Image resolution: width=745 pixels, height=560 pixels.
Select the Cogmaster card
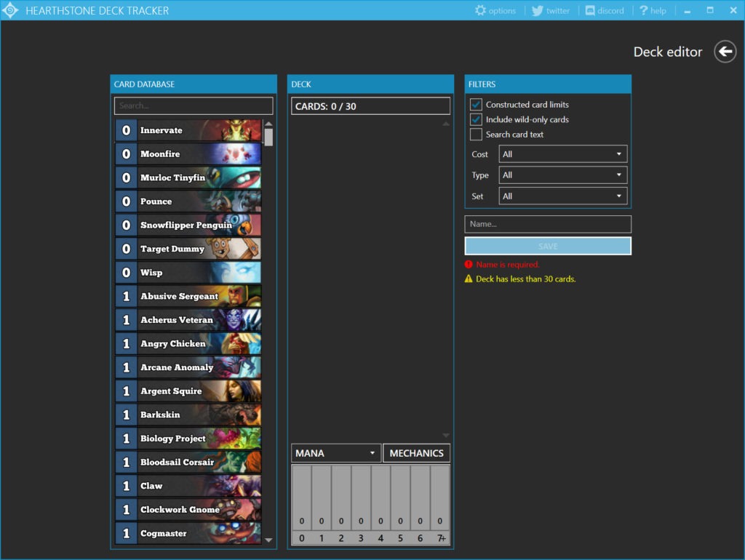pos(188,533)
